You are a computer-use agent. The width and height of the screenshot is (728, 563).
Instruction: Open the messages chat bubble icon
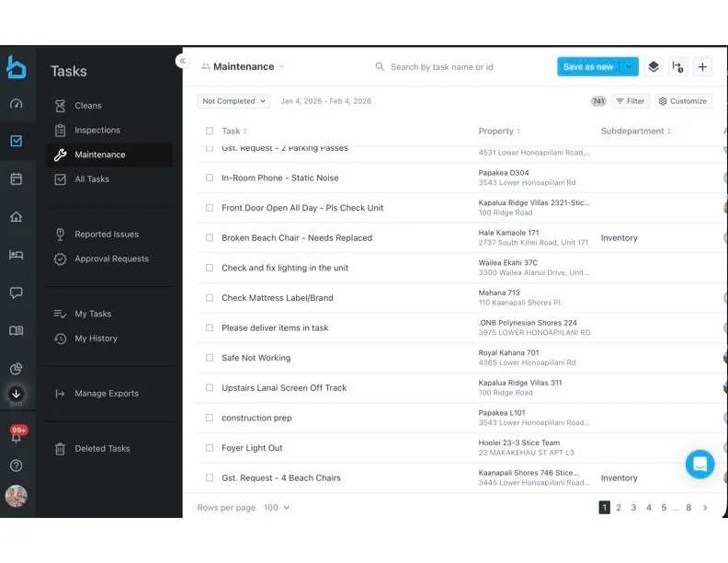[x=16, y=293]
